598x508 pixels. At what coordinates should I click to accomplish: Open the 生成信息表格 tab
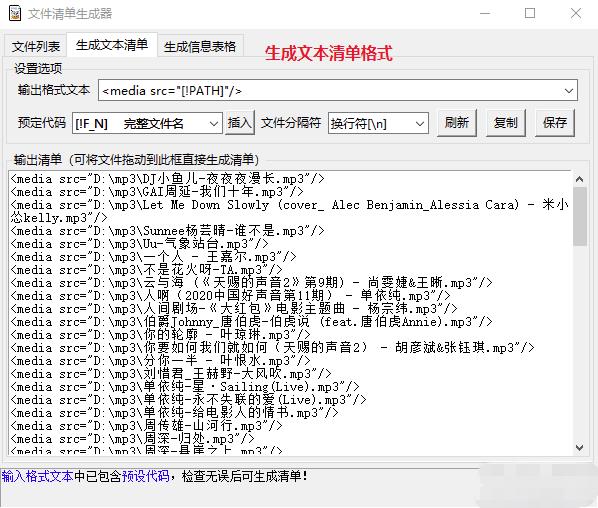coord(200,47)
